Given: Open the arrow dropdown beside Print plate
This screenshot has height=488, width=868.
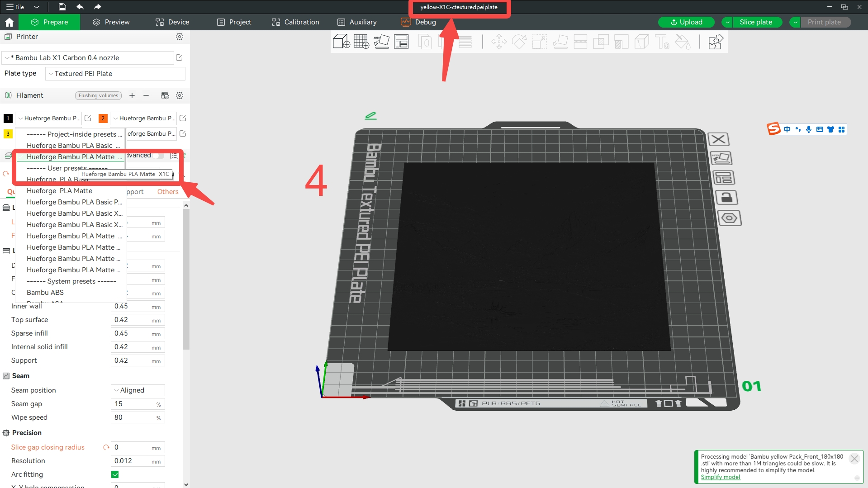Looking at the screenshot, I should (x=795, y=22).
